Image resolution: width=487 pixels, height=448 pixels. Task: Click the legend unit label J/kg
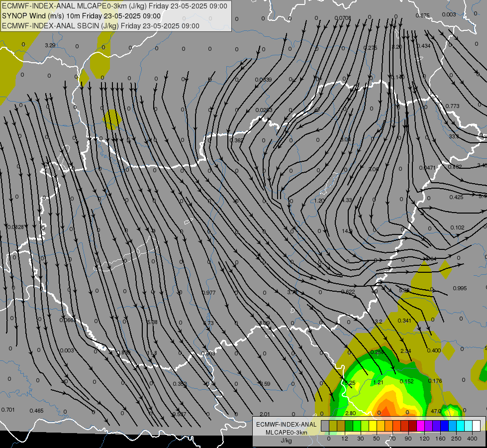286,441
